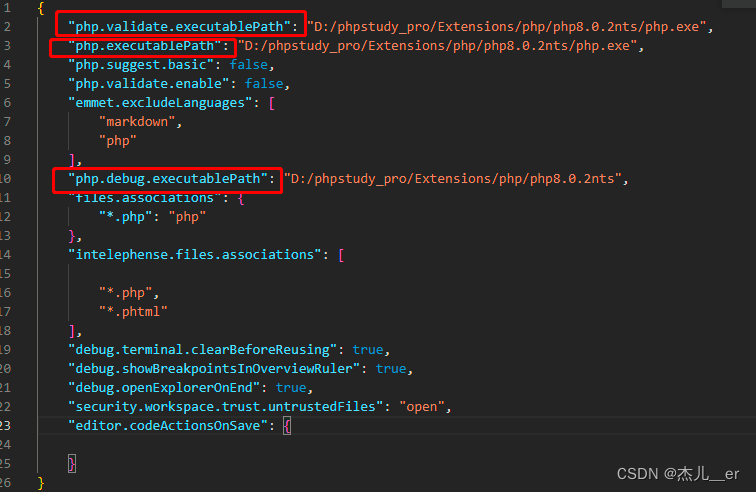Click the "*.phtml" entry
Viewport: 756px width, 492px height.
pos(133,312)
